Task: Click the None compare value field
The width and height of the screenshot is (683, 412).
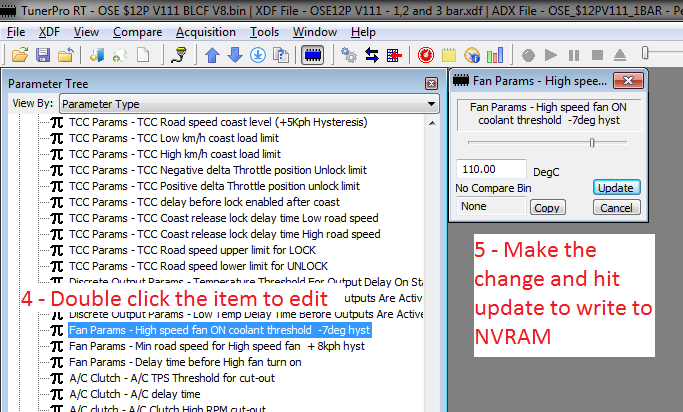Action: (x=491, y=206)
